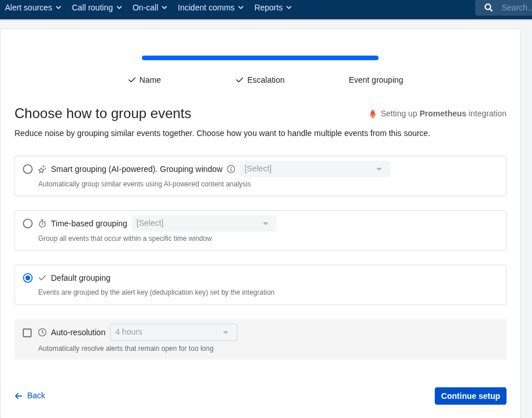Click the Default grouping checkmark icon

(x=42, y=278)
